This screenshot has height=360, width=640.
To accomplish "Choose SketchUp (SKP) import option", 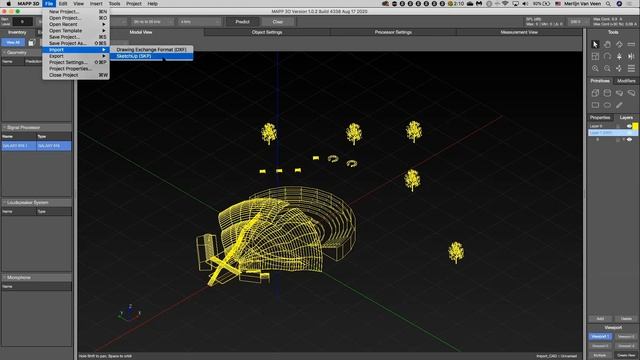I will (x=151, y=56).
